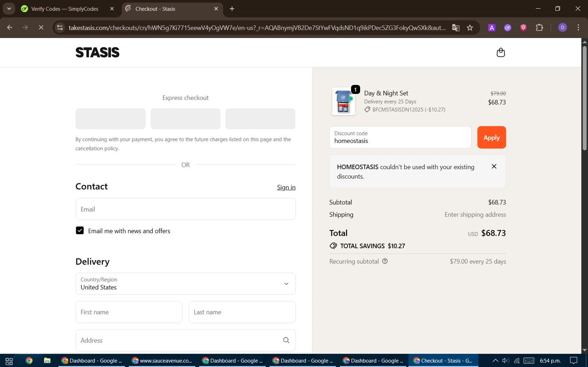Open the shield U extension icon
Screen dimensions: 588x367
coord(523,28)
